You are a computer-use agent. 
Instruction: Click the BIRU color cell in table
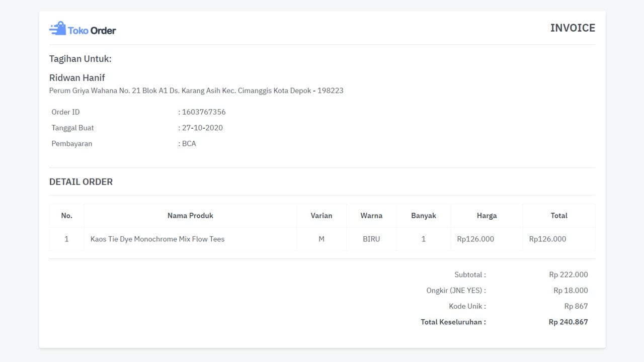[371, 239]
